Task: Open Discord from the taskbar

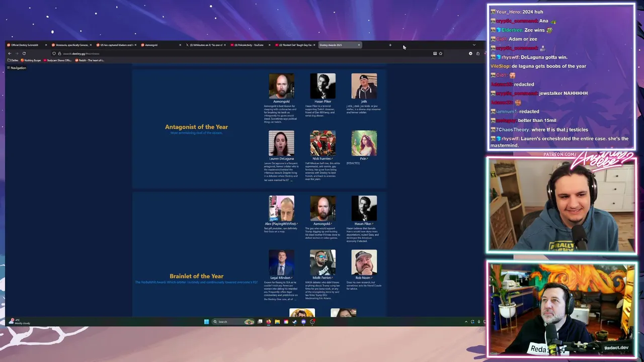Action: click(x=303, y=322)
